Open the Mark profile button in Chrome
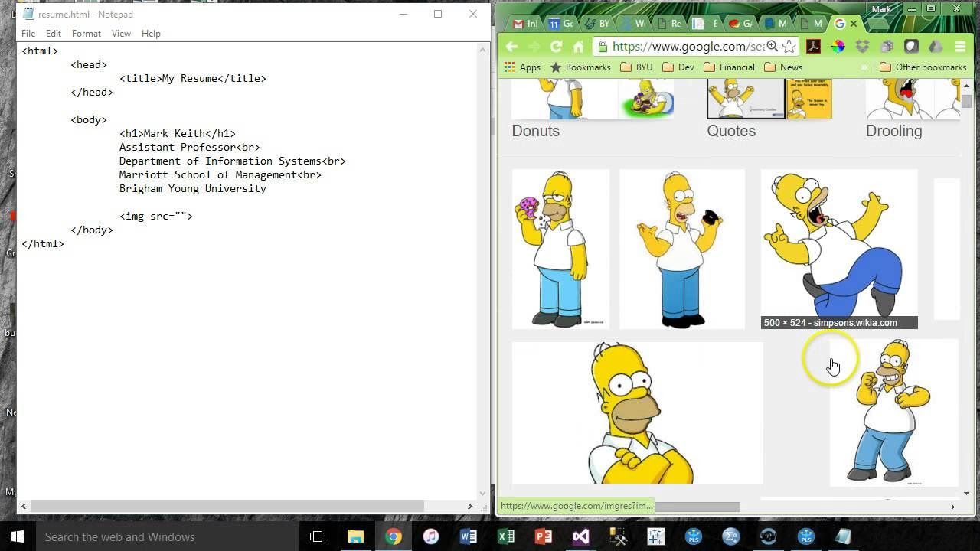This screenshot has width=980, height=551. click(x=881, y=9)
